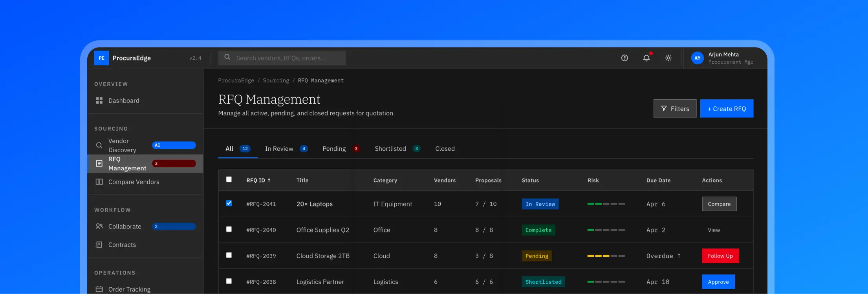Click Follow Up for Cloud Storage 2TB
This screenshot has height=294, width=868.
(x=720, y=256)
